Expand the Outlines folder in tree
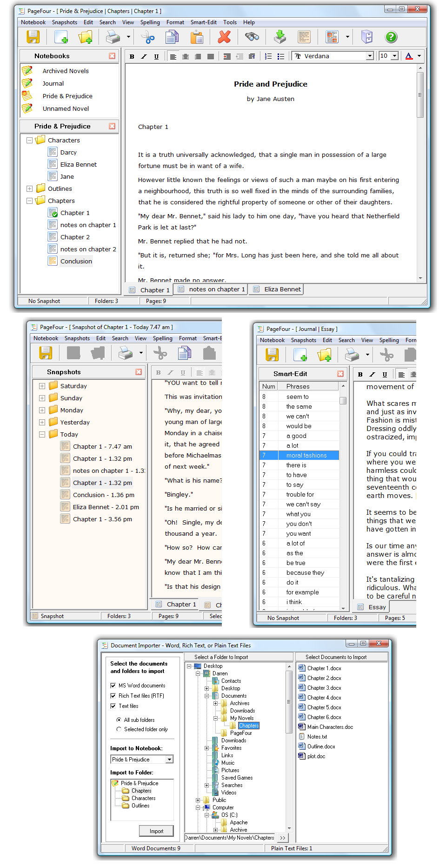The image size is (446, 868). click(30, 188)
